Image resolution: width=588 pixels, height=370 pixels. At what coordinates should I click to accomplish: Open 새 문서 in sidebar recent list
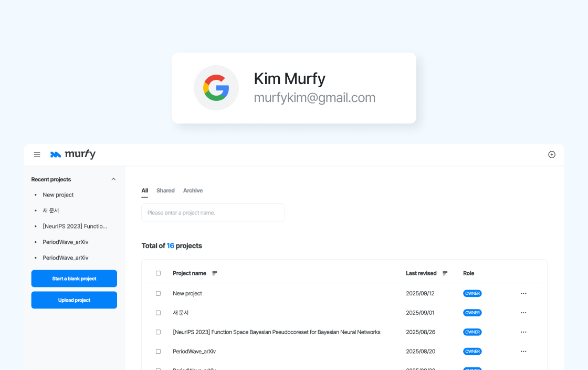tap(50, 211)
